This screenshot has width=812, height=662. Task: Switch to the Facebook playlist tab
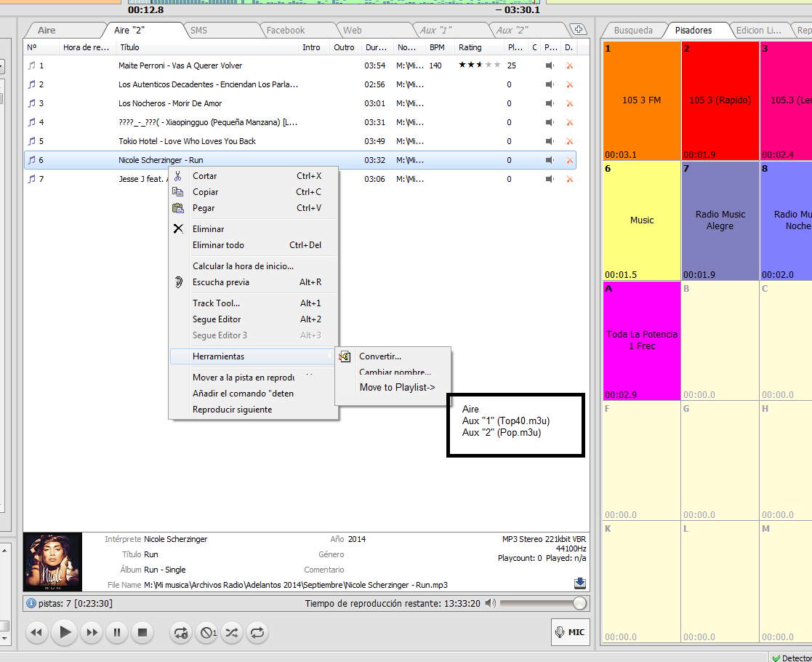(x=286, y=31)
